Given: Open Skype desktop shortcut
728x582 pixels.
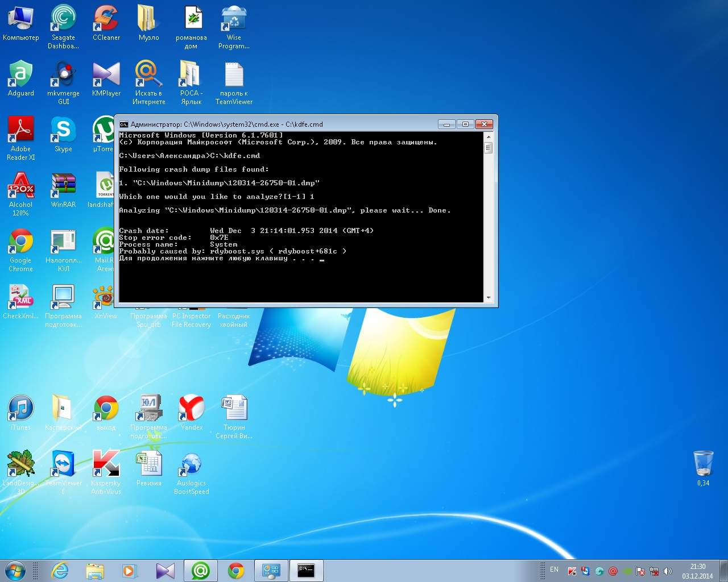Looking at the screenshot, I should tap(63, 134).
